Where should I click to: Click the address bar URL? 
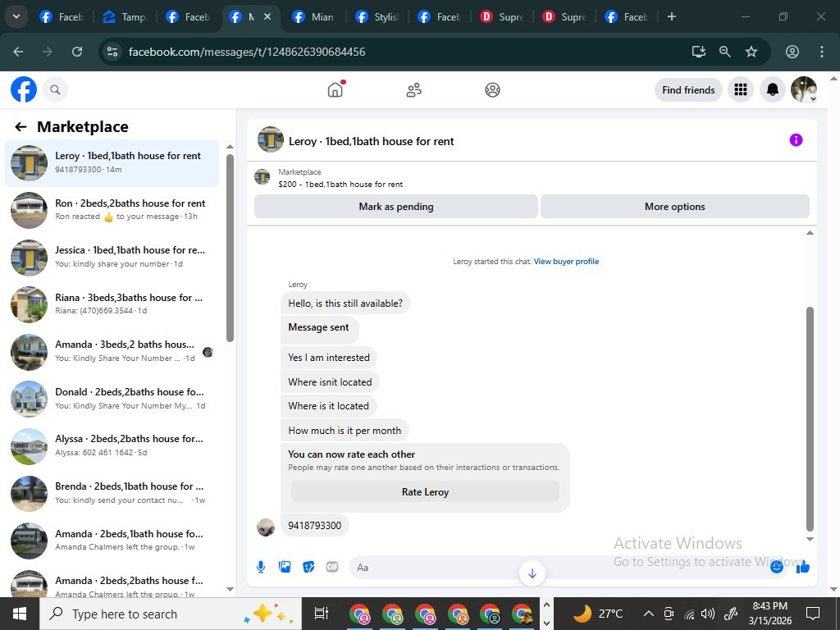coord(247,52)
